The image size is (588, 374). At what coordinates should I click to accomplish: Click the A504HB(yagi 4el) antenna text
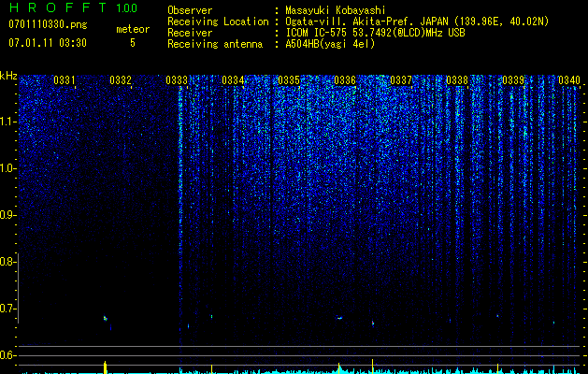pyautogui.click(x=330, y=44)
